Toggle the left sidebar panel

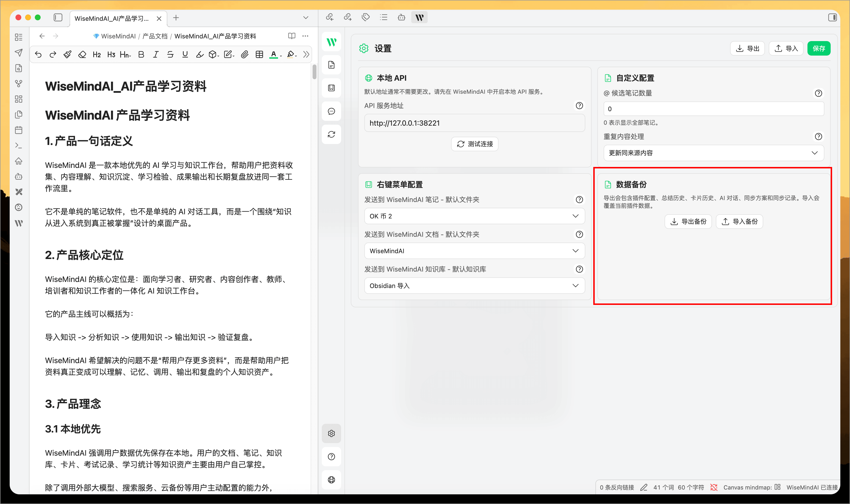58,17
